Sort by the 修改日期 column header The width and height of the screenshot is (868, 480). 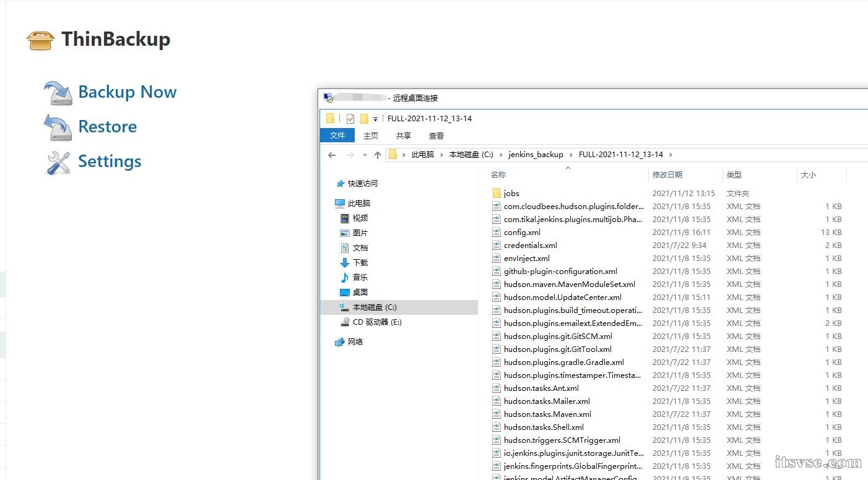pos(667,175)
